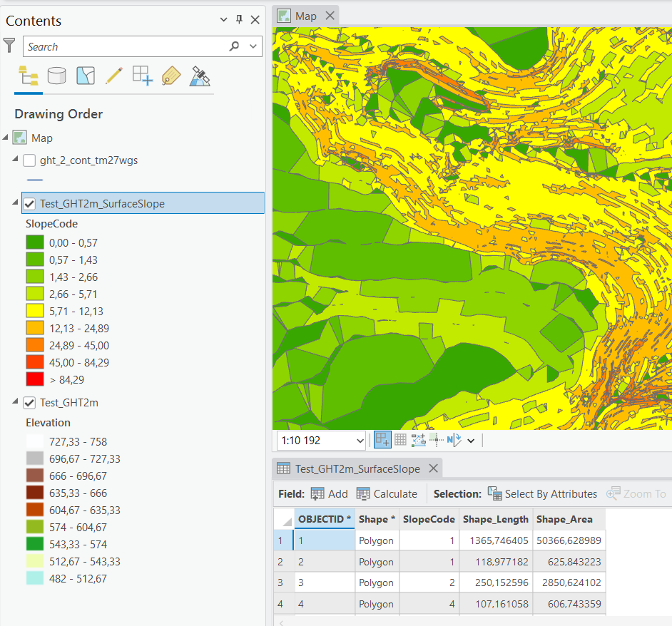Click the List By Snapping icon

click(142, 75)
